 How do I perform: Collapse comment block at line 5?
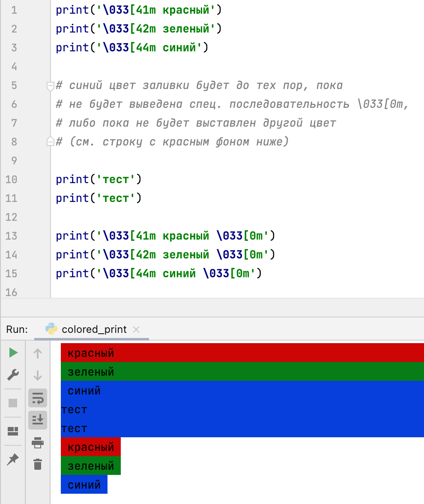coord(50,86)
